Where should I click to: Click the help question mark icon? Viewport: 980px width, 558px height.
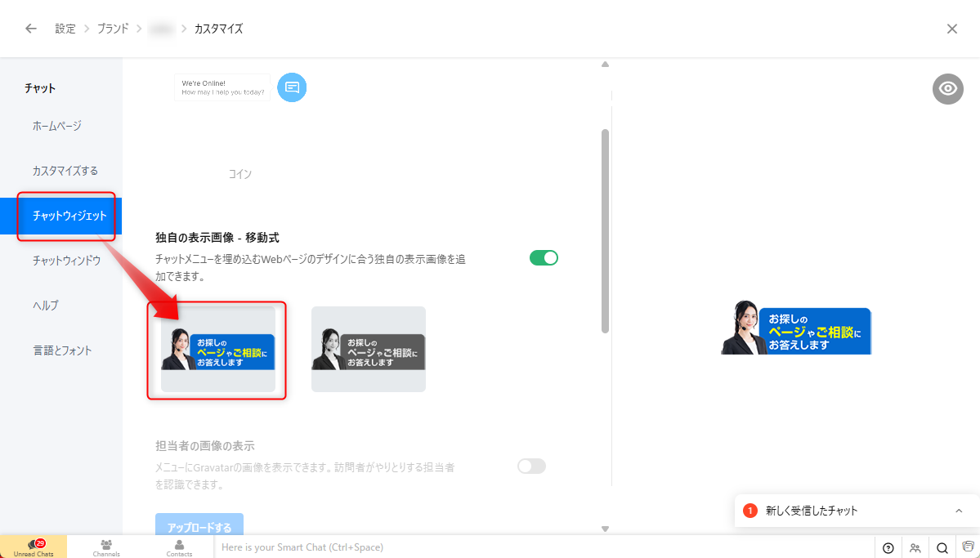tap(888, 547)
